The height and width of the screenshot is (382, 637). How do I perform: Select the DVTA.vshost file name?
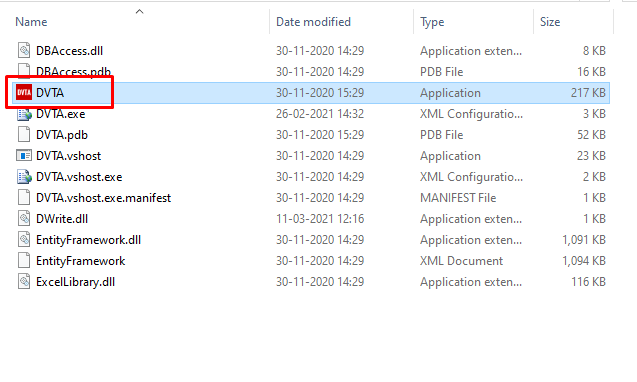68,156
